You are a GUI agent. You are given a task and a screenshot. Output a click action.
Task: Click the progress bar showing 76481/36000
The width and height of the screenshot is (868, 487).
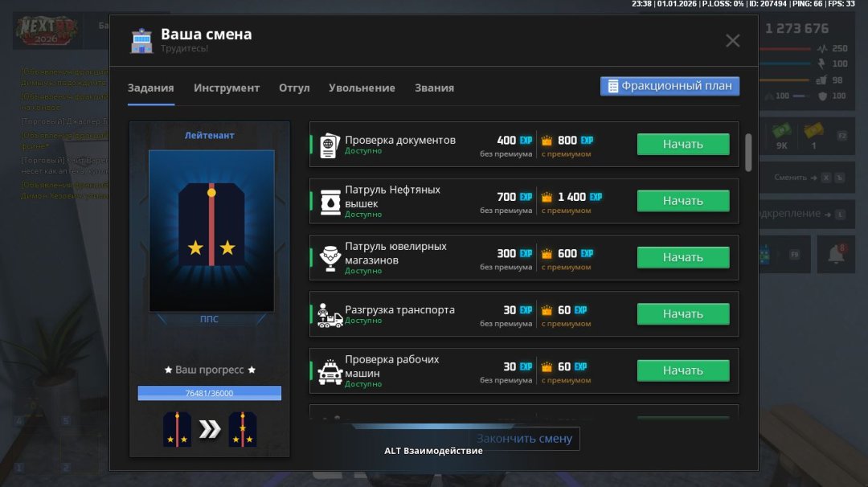click(x=209, y=393)
